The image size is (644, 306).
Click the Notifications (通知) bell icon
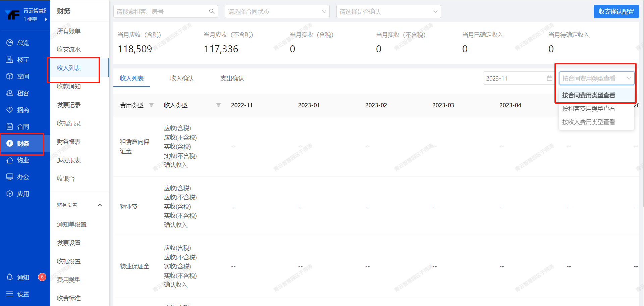(10, 277)
